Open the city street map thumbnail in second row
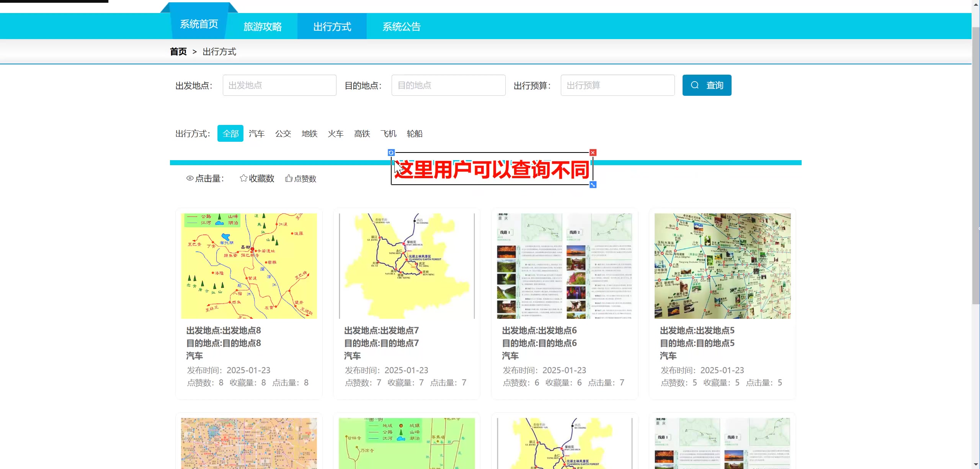 [249, 443]
